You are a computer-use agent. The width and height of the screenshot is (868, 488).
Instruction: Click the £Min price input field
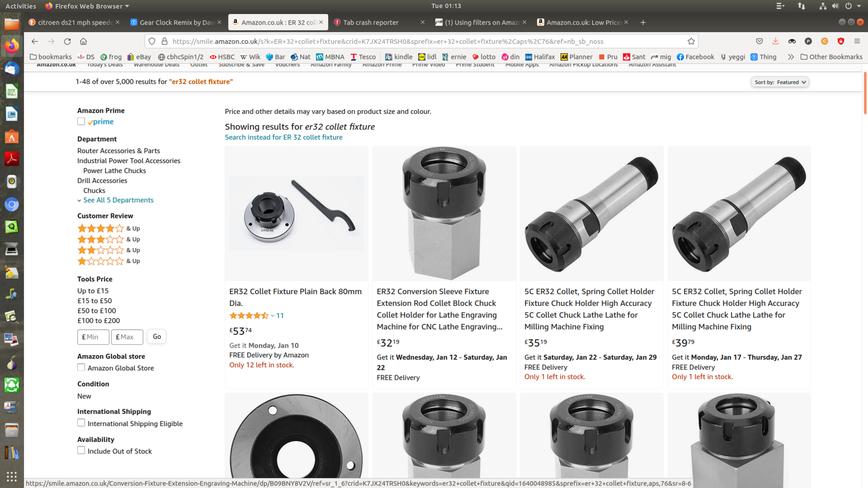tap(93, 337)
